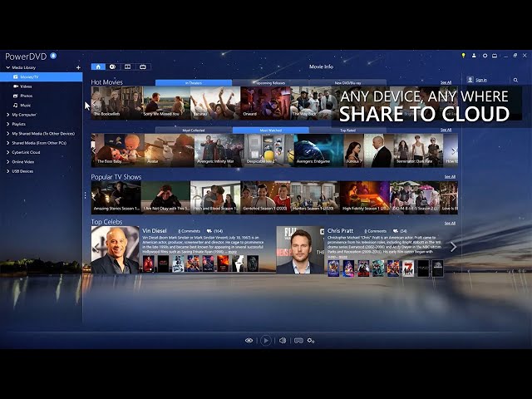
Task: Open Hunters Season 1 (2020) thumbnail
Action: pyautogui.click(x=315, y=198)
